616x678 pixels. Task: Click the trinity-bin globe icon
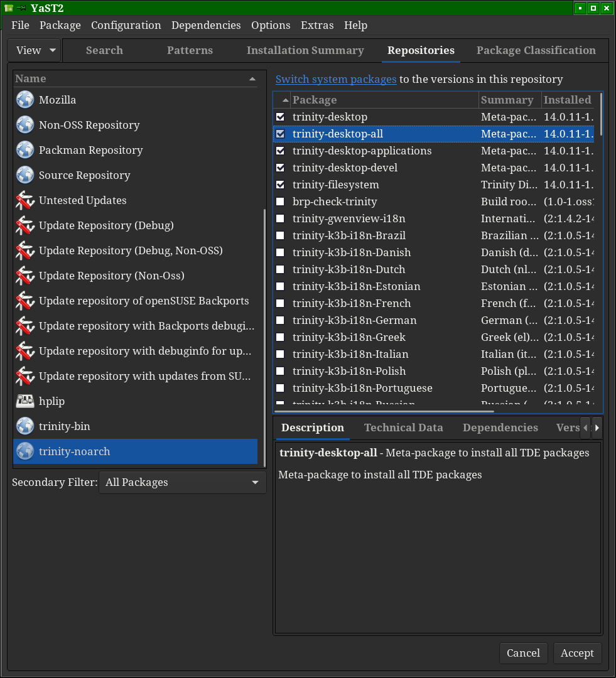(x=25, y=426)
